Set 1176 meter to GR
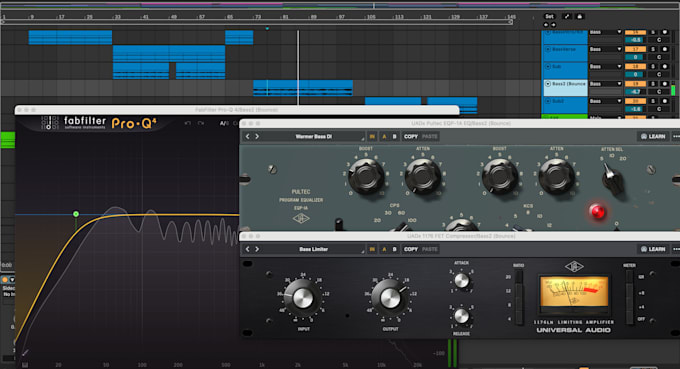 click(629, 277)
